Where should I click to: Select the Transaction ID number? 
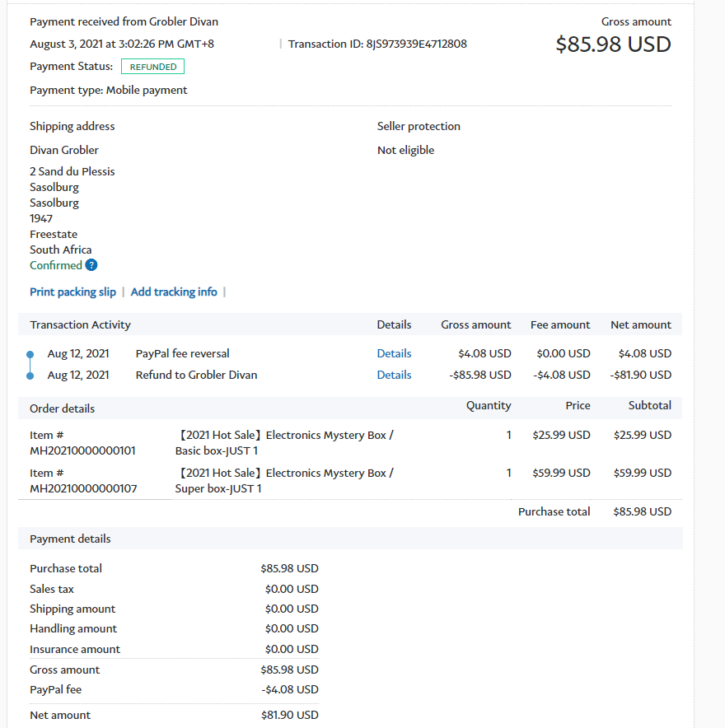416,44
